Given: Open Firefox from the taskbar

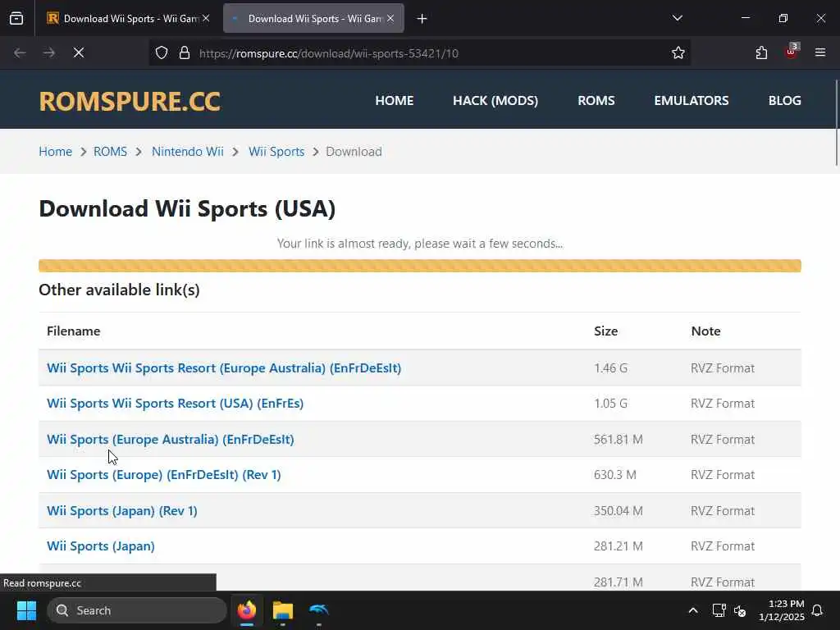Looking at the screenshot, I should click(247, 610).
